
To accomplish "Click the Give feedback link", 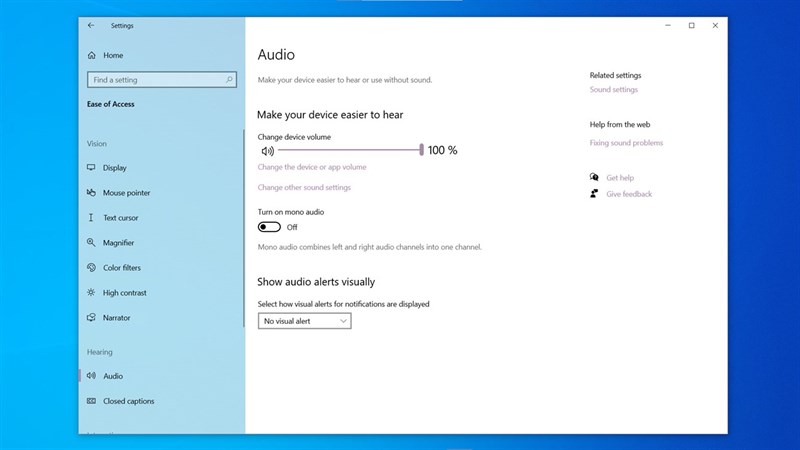I will [x=629, y=194].
